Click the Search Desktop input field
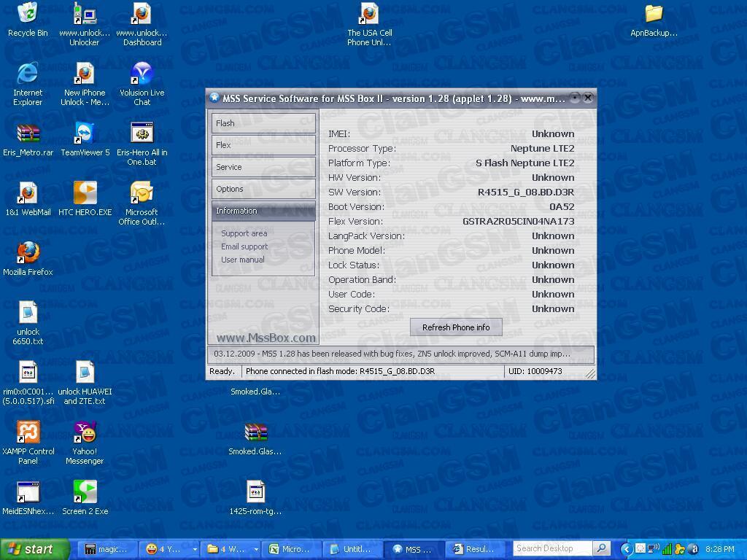 [553, 548]
